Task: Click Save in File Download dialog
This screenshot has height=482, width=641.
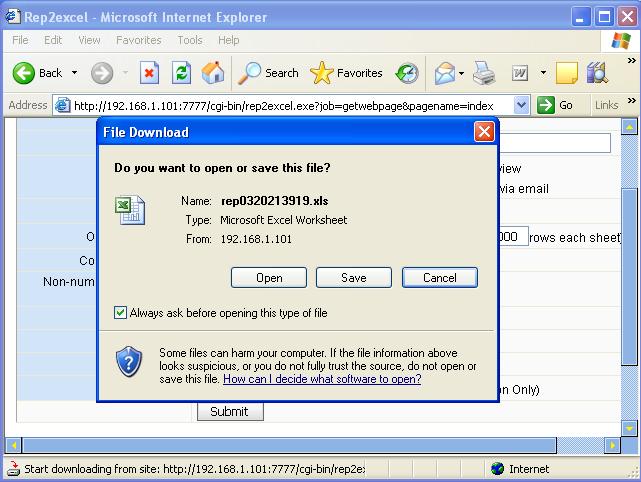Action: (x=354, y=278)
